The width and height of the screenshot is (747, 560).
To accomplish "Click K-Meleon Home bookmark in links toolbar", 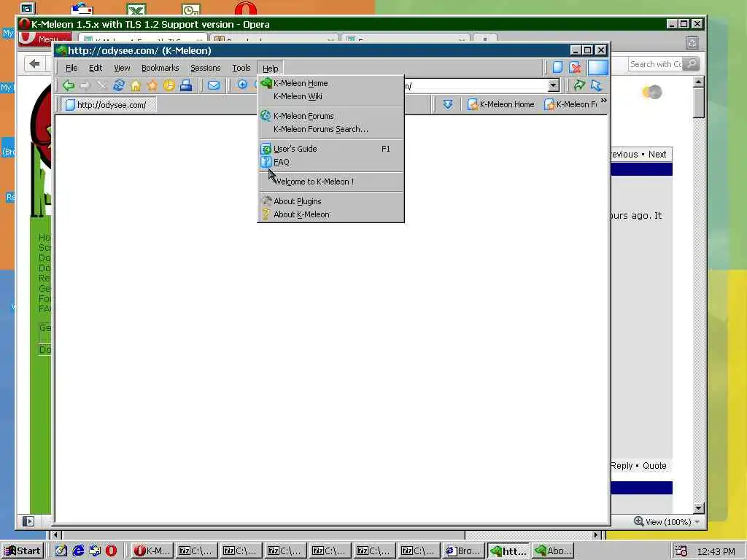I will point(501,104).
